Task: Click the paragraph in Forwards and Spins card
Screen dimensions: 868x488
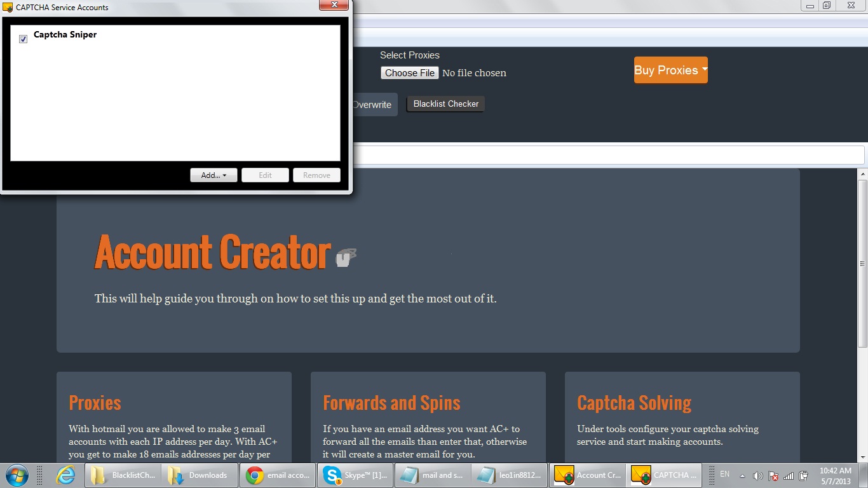Action: 424,442
